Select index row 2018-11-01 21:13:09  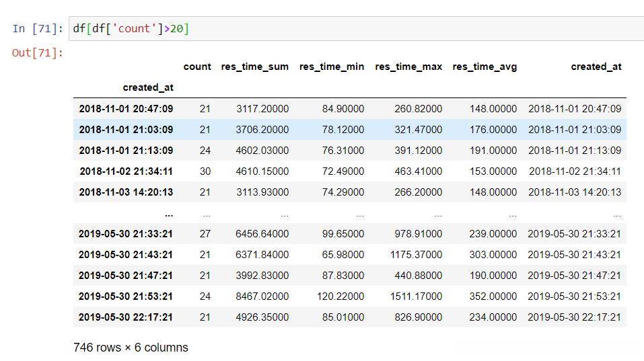(x=126, y=151)
